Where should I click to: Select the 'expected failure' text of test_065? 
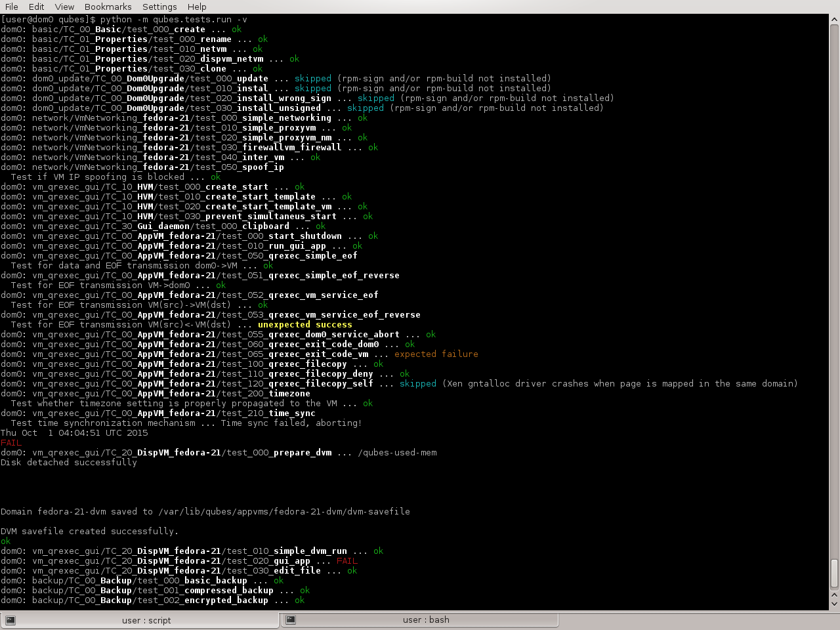pos(436,354)
